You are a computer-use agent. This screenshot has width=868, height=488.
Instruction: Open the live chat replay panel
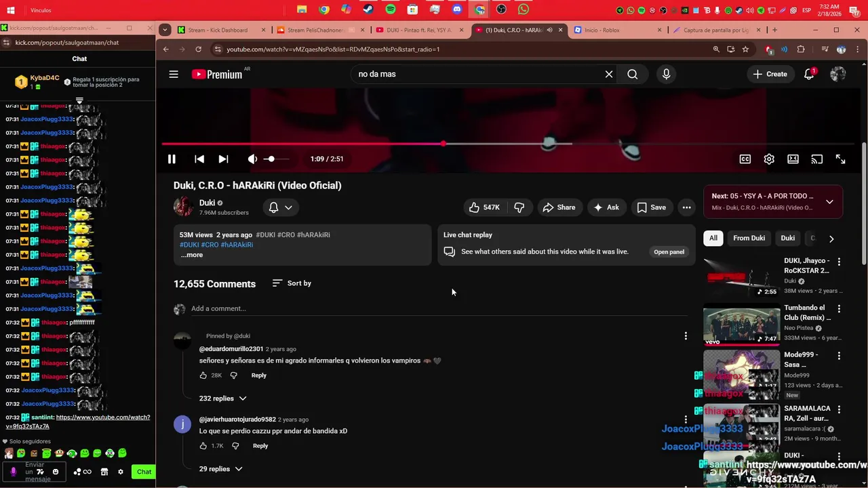pyautogui.click(x=669, y=251)
